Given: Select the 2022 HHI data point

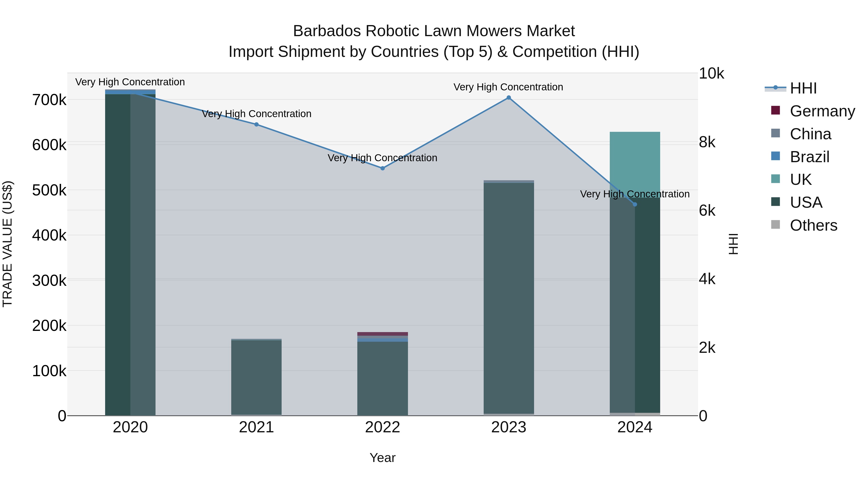Looking at the screenshot, I should 382,168.
